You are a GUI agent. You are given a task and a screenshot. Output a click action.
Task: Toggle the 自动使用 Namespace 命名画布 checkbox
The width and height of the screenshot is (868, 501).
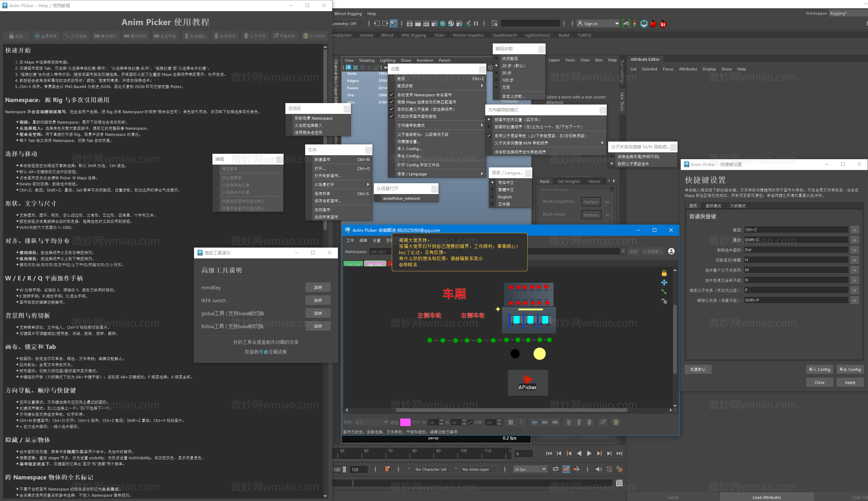click(x=391, y=95)
